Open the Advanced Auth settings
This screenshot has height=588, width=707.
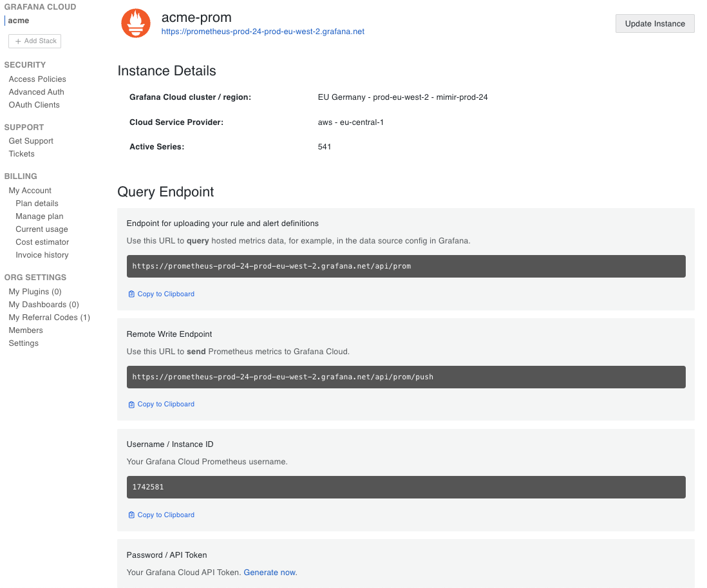click(36, 91)
